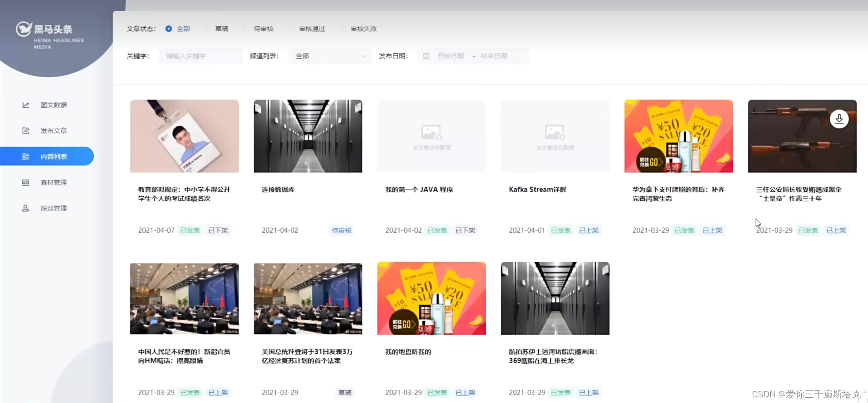Image resolution: width=868 pixels, height=403 pixels.
Task: Click the 开始日期 start date field
Action: pos(451,56)
